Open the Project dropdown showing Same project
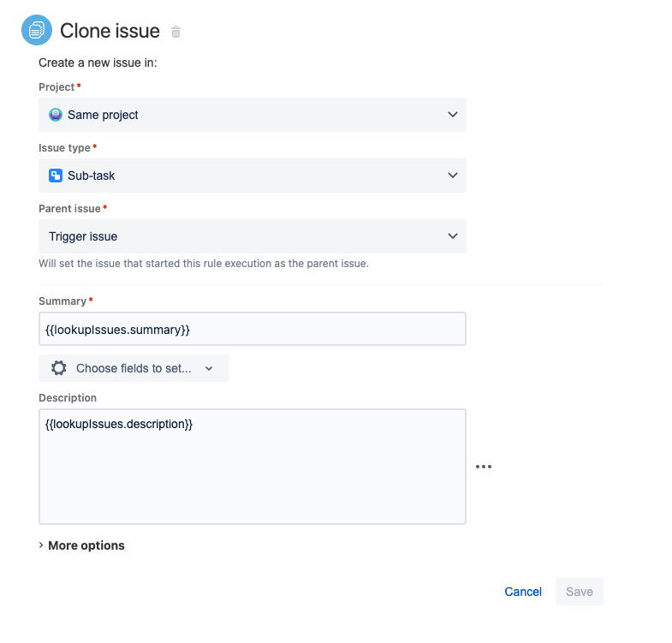This screenshot has height=643, width=672. point(253,115)
